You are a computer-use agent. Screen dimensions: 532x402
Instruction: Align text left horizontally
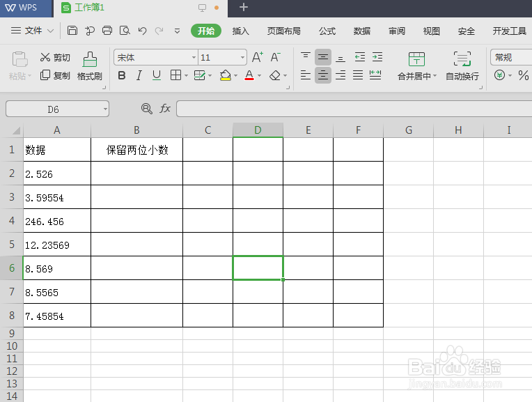pyautogui.click(x=306, y=75)
